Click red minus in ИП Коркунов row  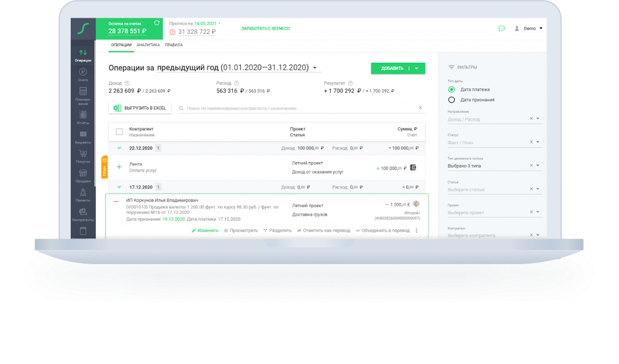[x=116, y=202]
